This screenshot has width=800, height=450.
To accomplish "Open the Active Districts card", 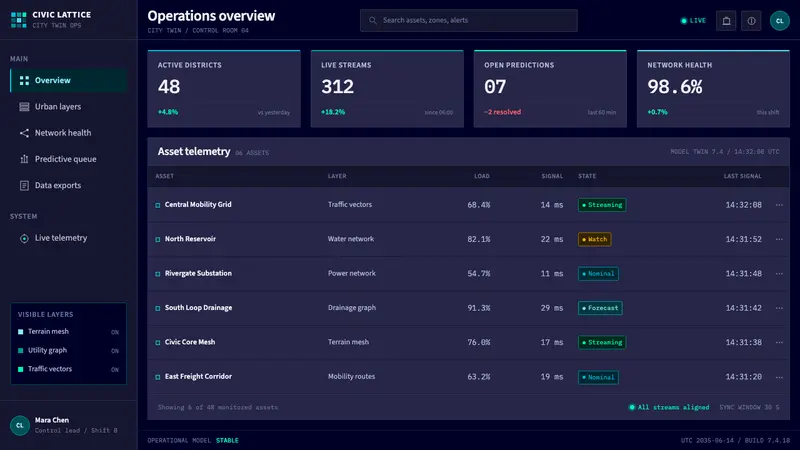I will coord(224,89).
